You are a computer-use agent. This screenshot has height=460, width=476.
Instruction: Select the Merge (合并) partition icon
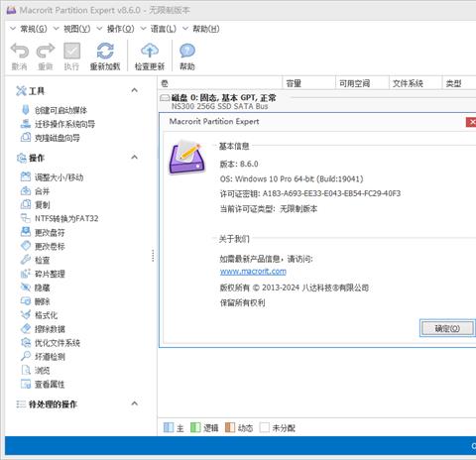[26, 190]
